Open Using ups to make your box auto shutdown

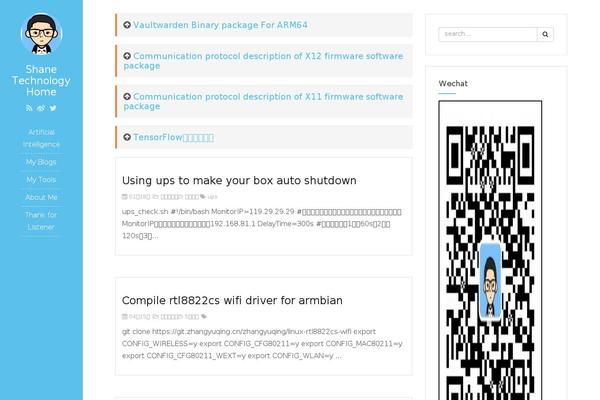point(239,180)
